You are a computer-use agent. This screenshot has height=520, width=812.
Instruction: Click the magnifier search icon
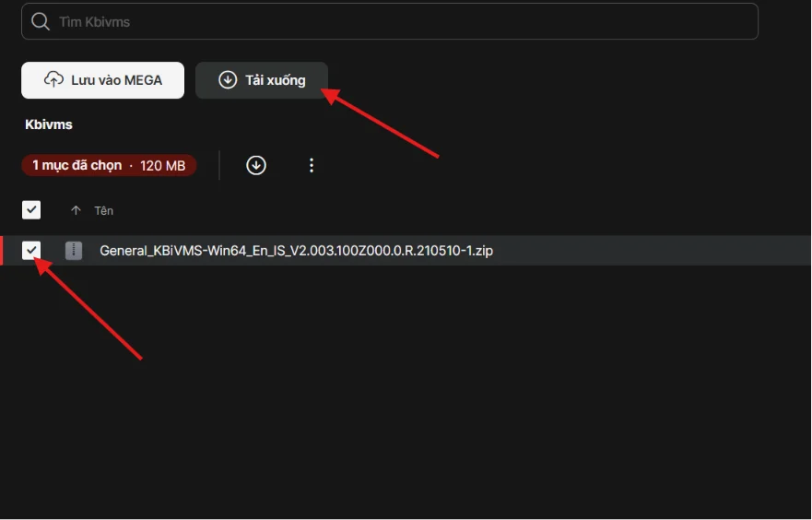41,22
